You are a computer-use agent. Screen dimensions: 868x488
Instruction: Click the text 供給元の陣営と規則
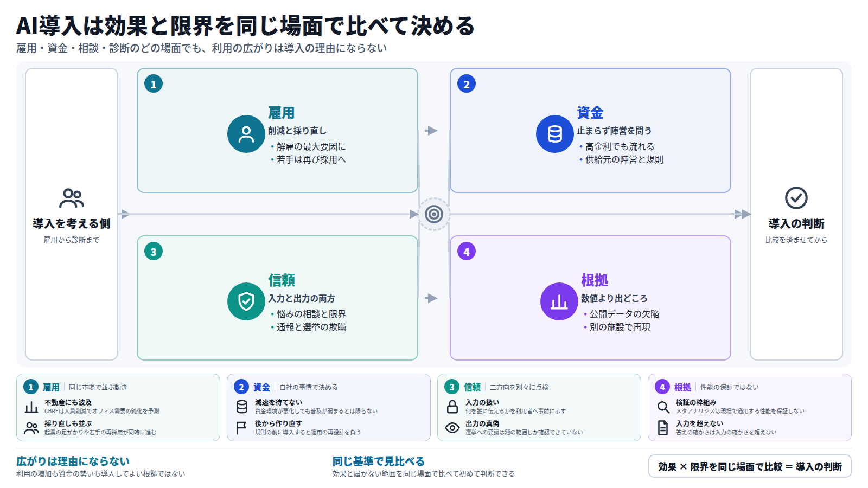coord(624,159)
